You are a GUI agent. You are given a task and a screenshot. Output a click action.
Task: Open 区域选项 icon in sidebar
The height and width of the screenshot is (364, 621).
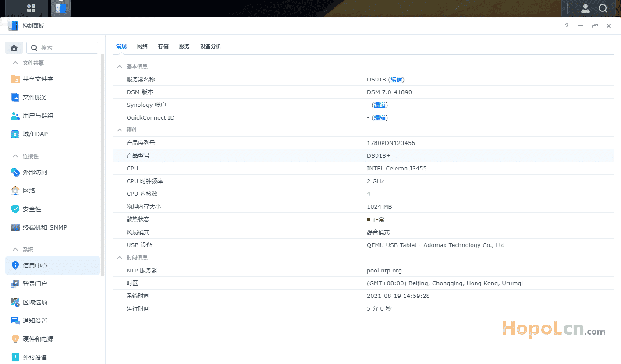tap(15, 302)
